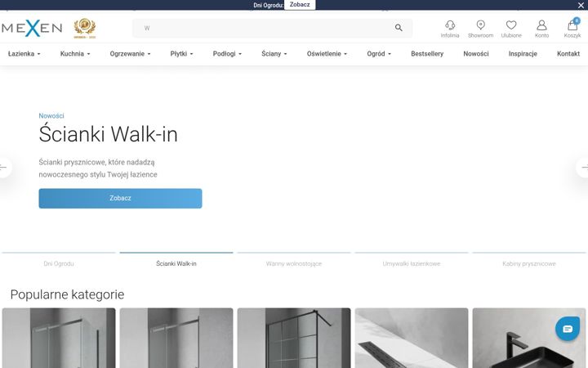Open Bestsellery page

coord(427,54)
